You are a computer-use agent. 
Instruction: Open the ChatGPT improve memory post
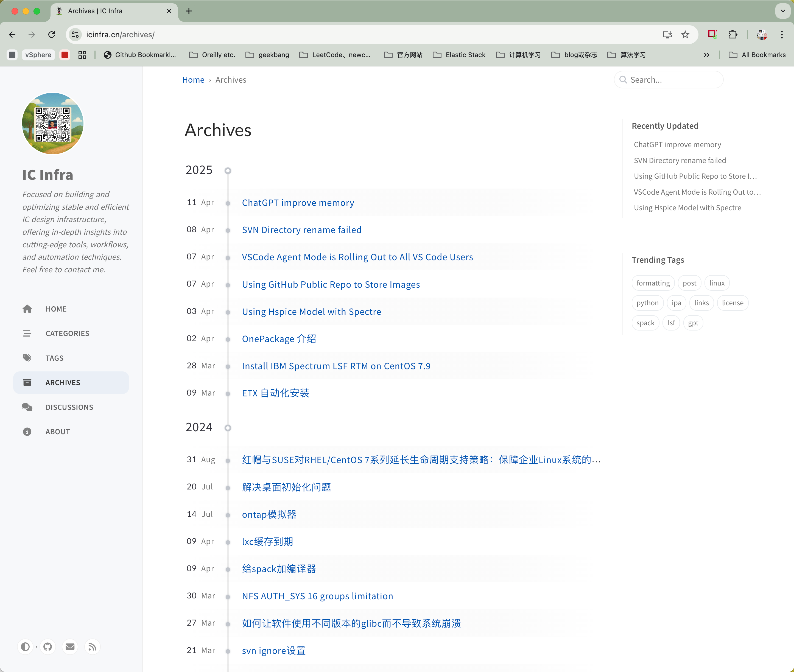click(298, 203)
